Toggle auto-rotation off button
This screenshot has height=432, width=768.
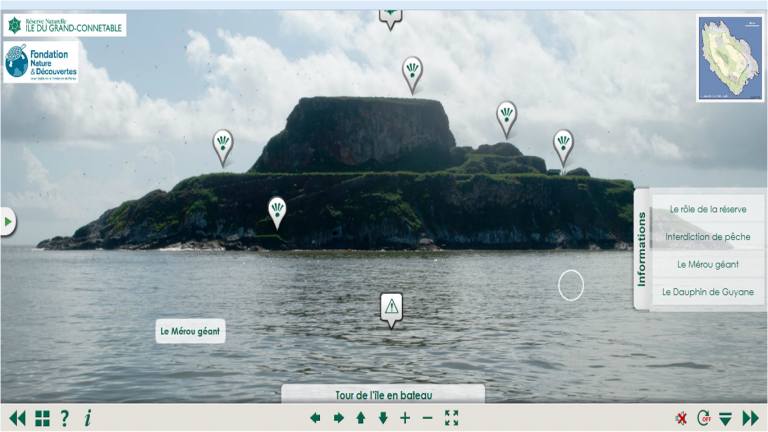tap(704, 418)
